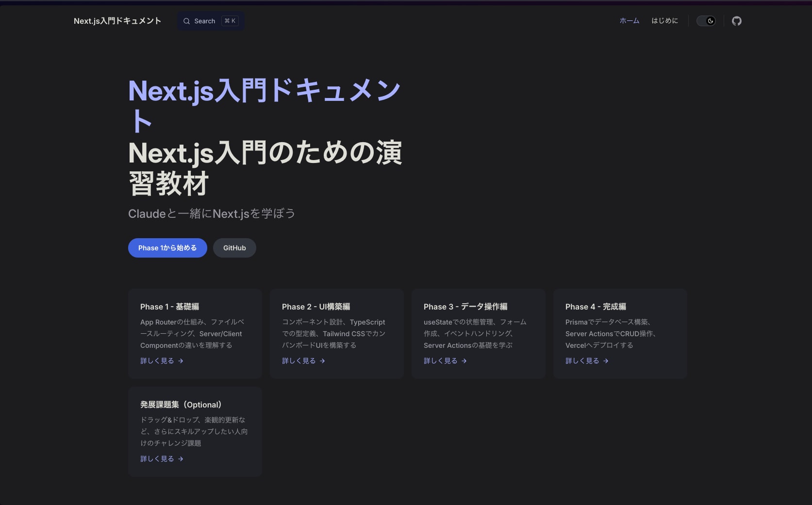Open the はじめに nav item
The width and height of the screenshot is (812, 505).
coord(664,21)
